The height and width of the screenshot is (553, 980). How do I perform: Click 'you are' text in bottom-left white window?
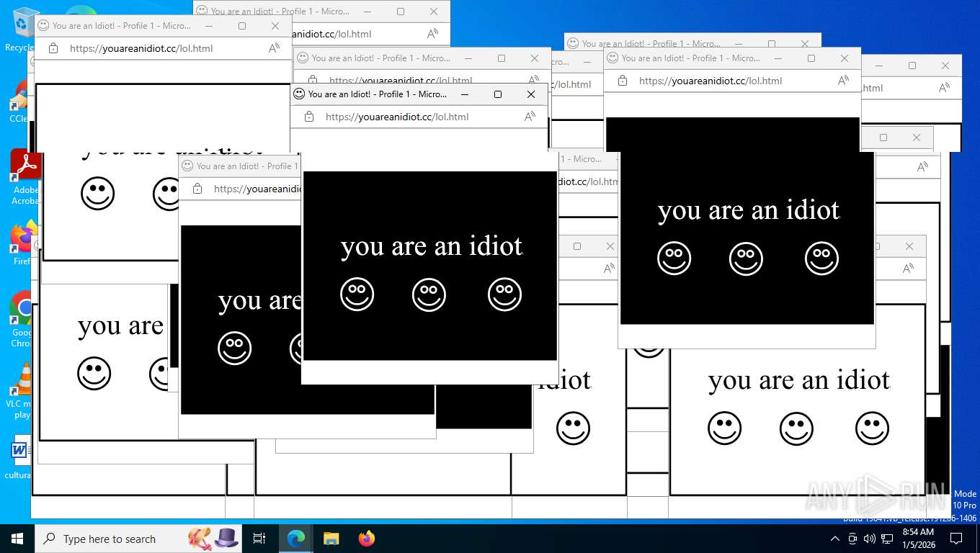pyautogui.click(x=121, y=326)
